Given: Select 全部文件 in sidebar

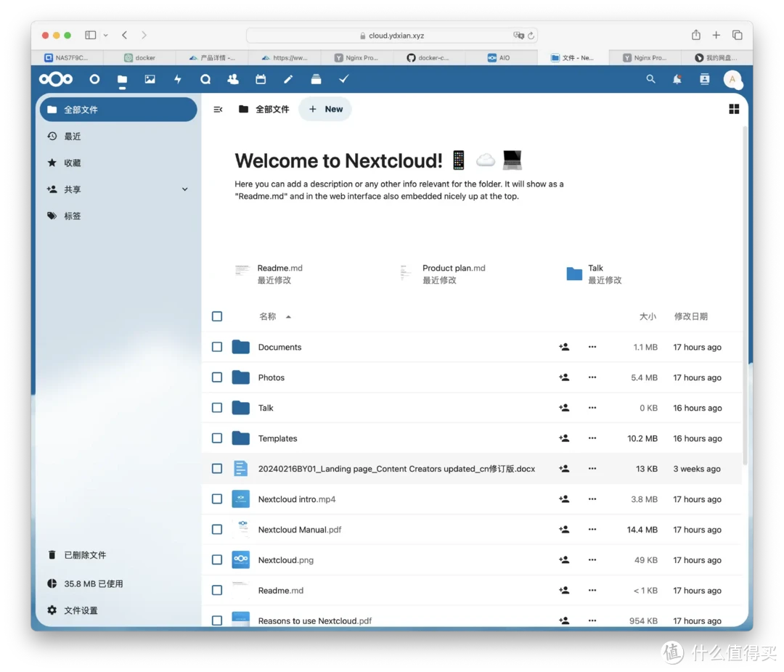Looking at the screenshot, I should (118, 110).
